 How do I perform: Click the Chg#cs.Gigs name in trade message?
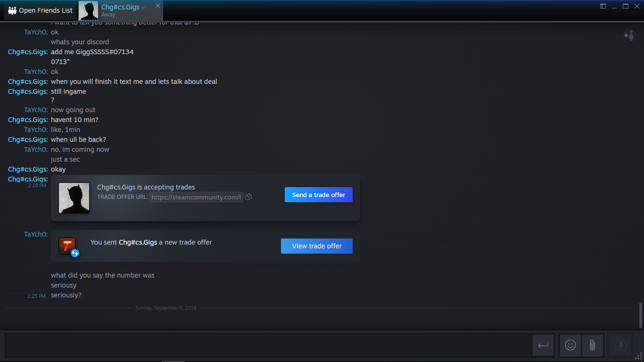coord(138,242)
